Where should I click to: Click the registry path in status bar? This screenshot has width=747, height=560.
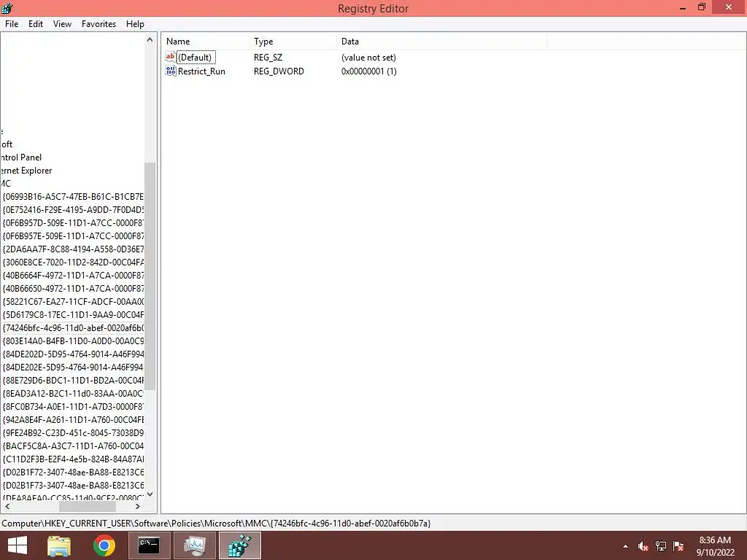216,524
